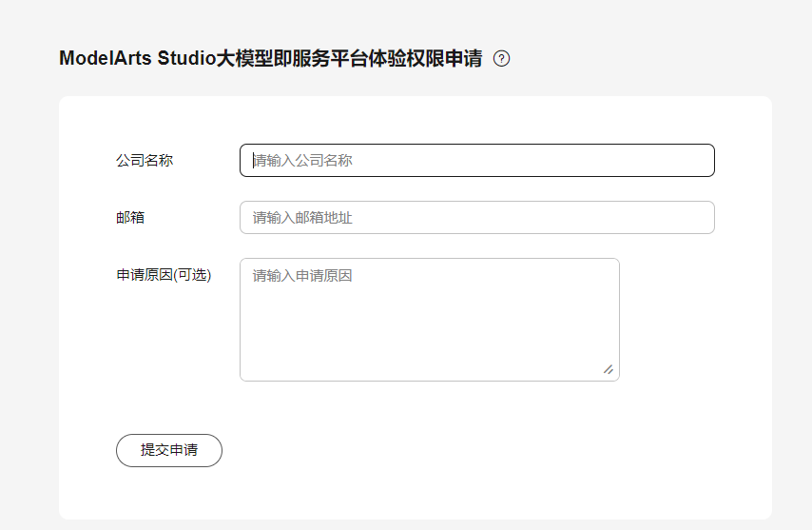The width and height of the screenshot is (812, 530).
Task: Click the circled ? icon after 体验权限申请
Action: click(502, 59)
